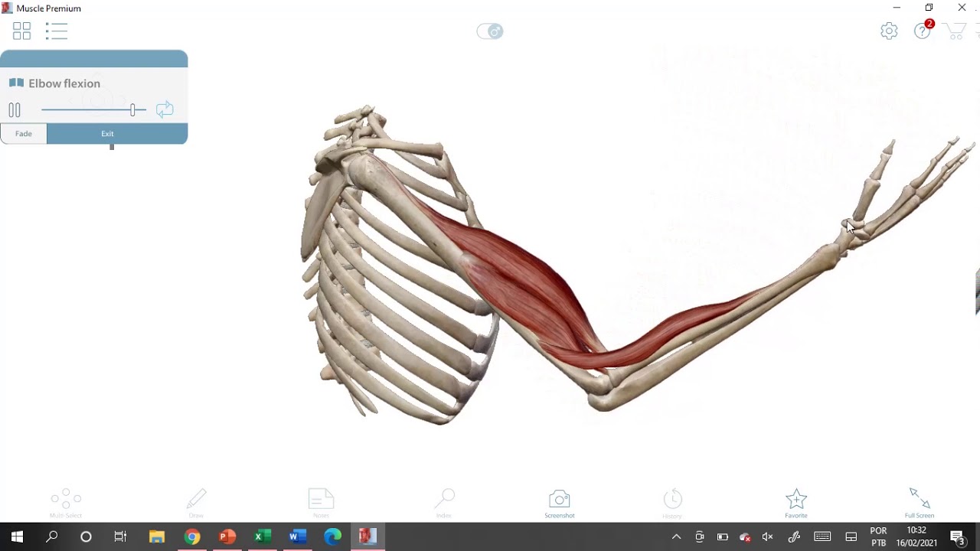Open File Explorer from the taskbar
The image size is (980, 551).
click(x=157, y=536)
